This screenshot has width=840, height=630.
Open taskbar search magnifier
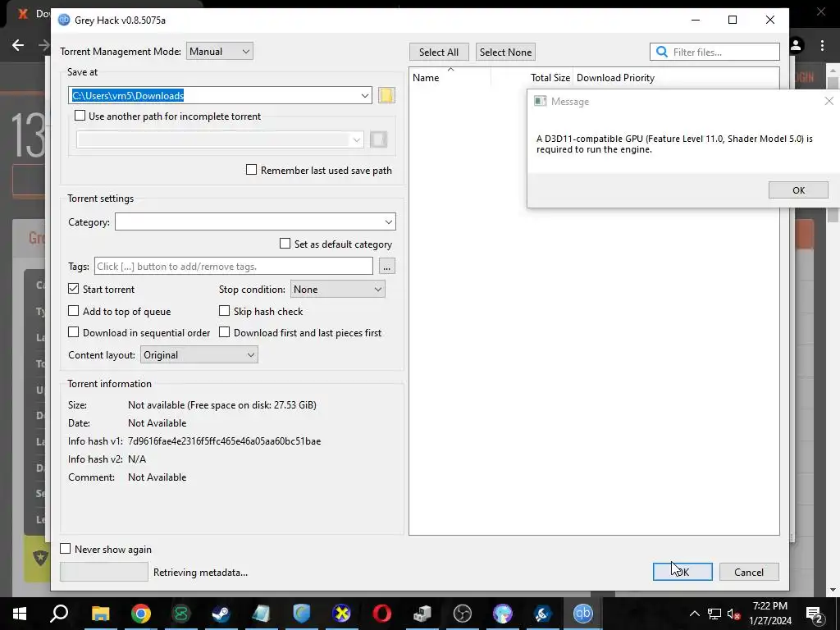click(59, 614)
